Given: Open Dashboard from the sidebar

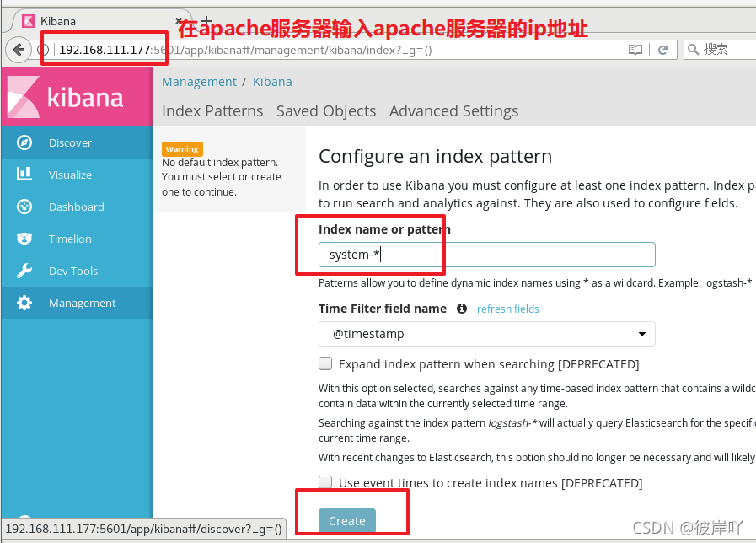Looking at the screenshot, I should (x=78, y=207).
